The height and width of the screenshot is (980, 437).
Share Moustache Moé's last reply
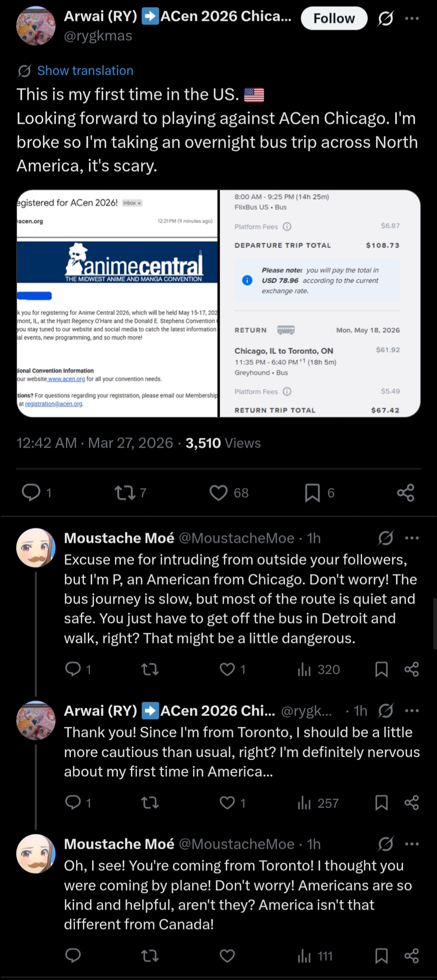click(x=412, y=956)
